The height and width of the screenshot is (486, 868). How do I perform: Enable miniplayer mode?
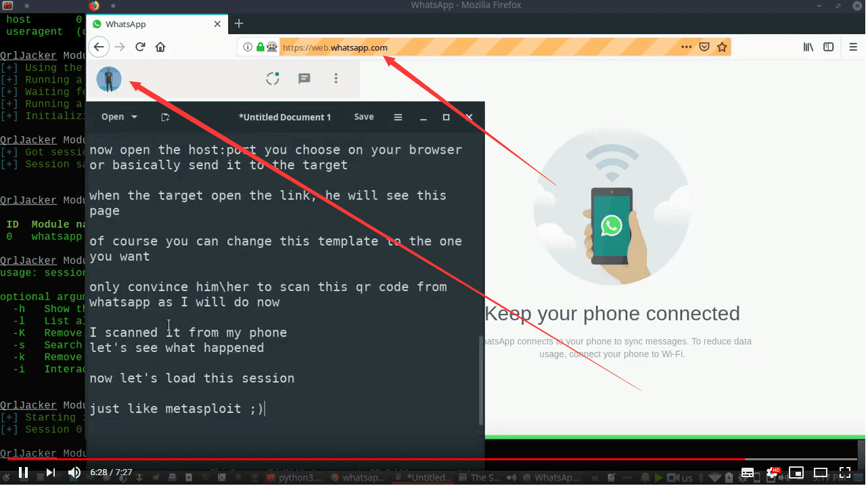(796, 472)
